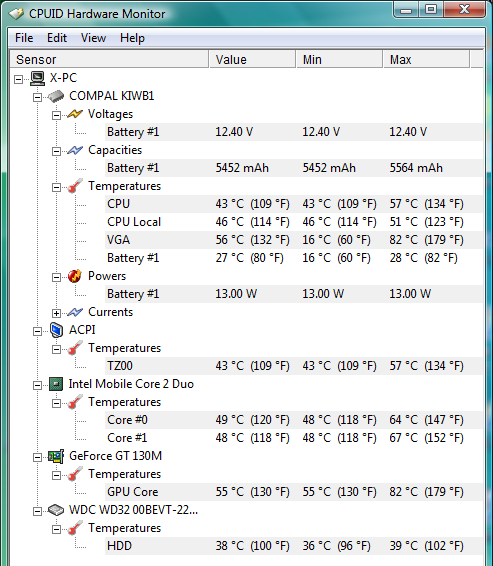Screen dimensions: 493x566
Task: Click the WDC hard drive icon
Action: coord(56,510)
